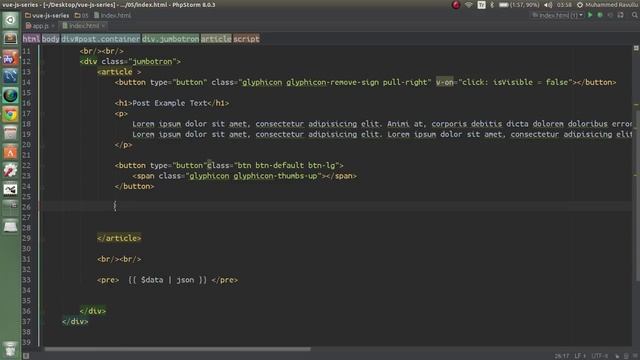Click the h1 Post Example Text line
The image size is (640, 360).
[x=172, y=103]
